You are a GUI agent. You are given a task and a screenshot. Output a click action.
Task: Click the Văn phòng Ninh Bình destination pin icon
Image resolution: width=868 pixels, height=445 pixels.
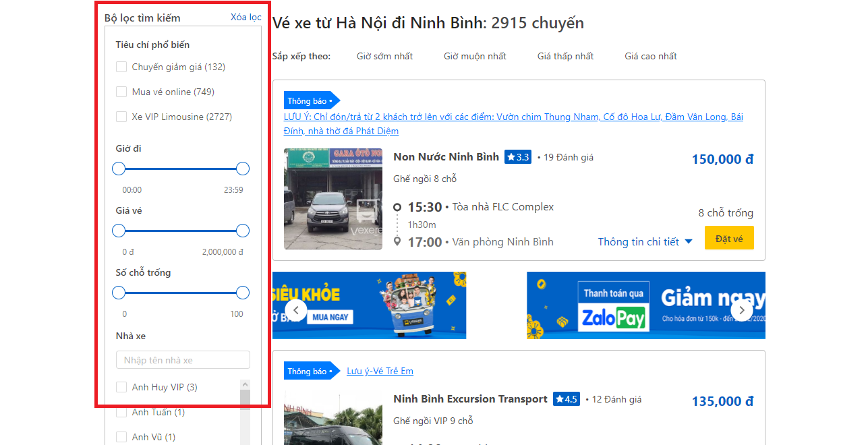[x=397, y=241]
